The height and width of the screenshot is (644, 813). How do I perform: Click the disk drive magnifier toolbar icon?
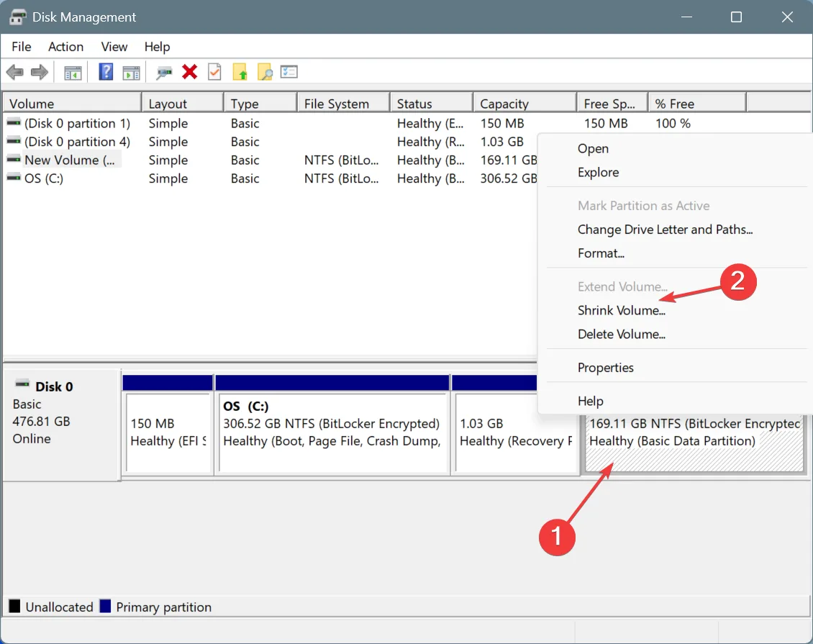[164, 73]
